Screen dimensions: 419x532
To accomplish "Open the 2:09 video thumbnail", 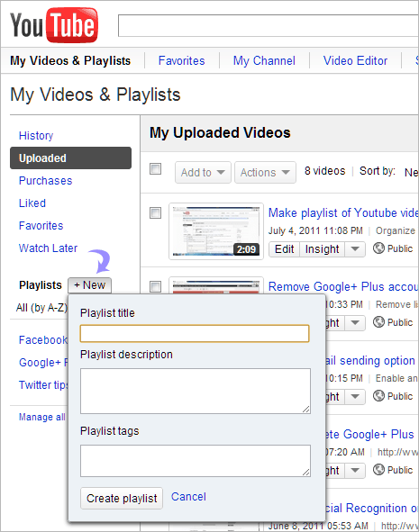I will pos(216,231).
